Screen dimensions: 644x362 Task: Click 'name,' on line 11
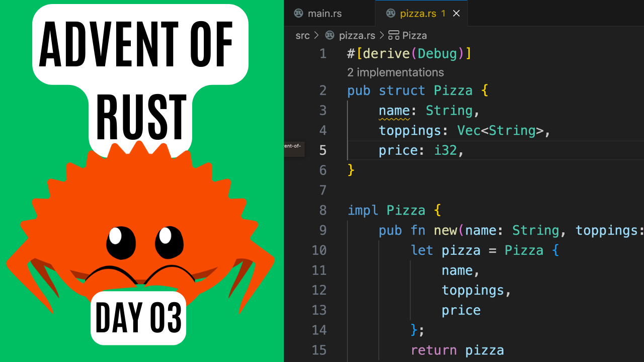461,270
